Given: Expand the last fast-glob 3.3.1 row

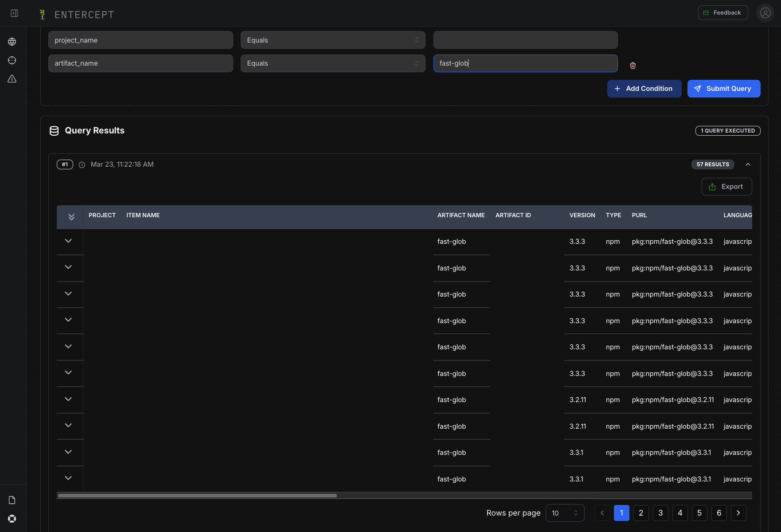Looking at the screenshot, I should point(68,478).
